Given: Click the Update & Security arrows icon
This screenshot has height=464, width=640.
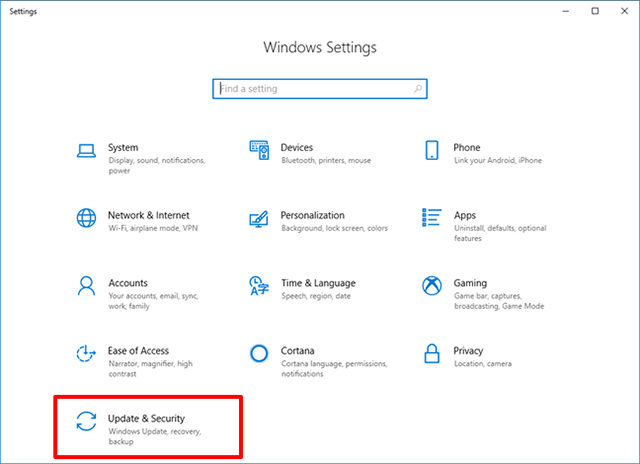Looking at the screenshot, I should [86, 421].
